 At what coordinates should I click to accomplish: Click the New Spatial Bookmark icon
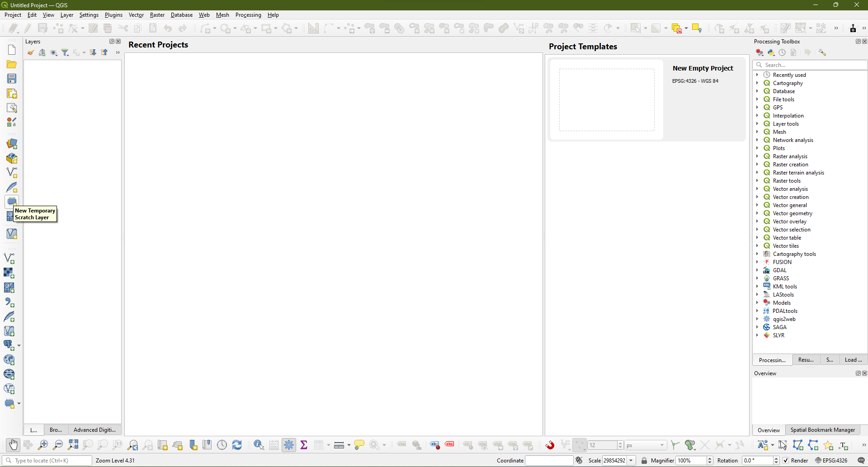193,445
